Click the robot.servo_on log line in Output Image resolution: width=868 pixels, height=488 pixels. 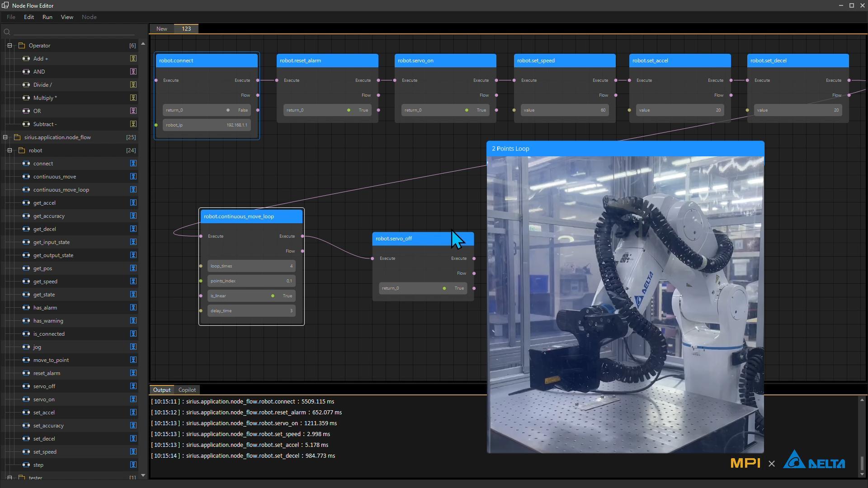[244, 423]
